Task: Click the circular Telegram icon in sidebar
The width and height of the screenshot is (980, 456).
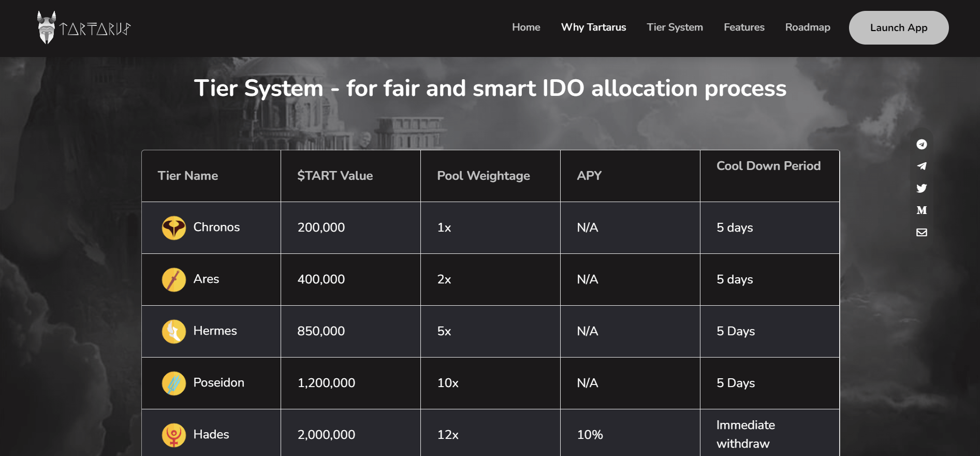Action: 922,145
